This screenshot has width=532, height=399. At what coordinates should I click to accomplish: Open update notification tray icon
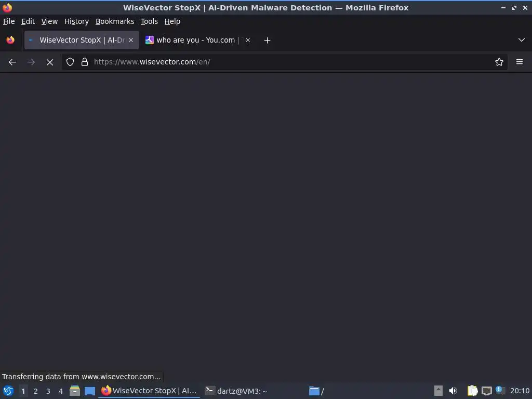(500, 390)
